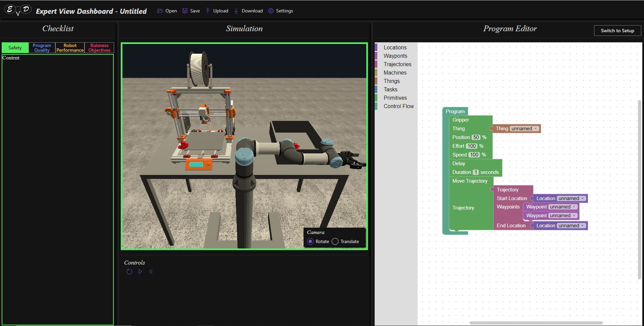The image size is (644, 326).
Task: Click the End Location label
Action: 511,226
